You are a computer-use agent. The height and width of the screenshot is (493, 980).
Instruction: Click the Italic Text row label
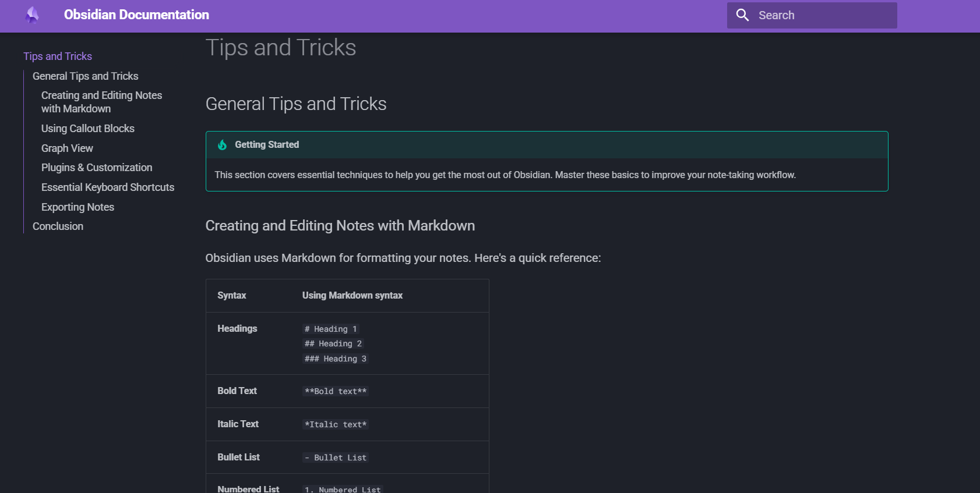[238, 424]
